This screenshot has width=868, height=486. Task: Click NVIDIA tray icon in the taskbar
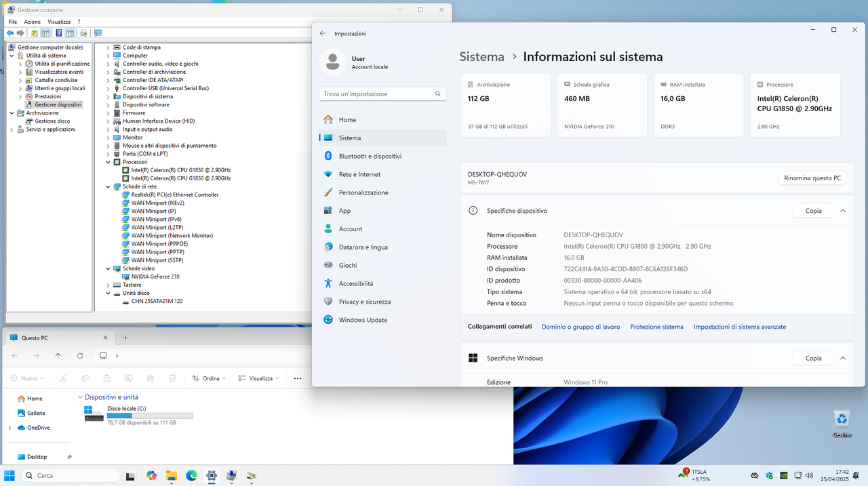point(784,476)
